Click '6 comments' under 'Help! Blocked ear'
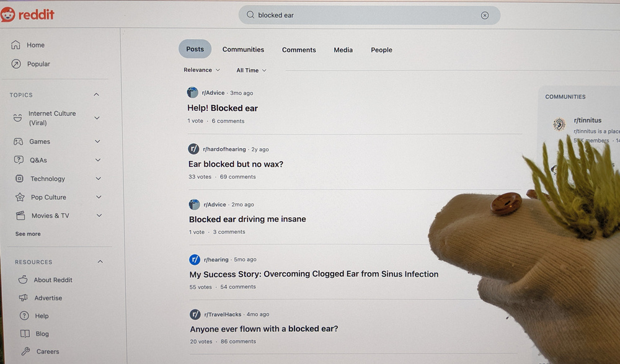Viewport: 620px width, 364px height. point(228,121)
